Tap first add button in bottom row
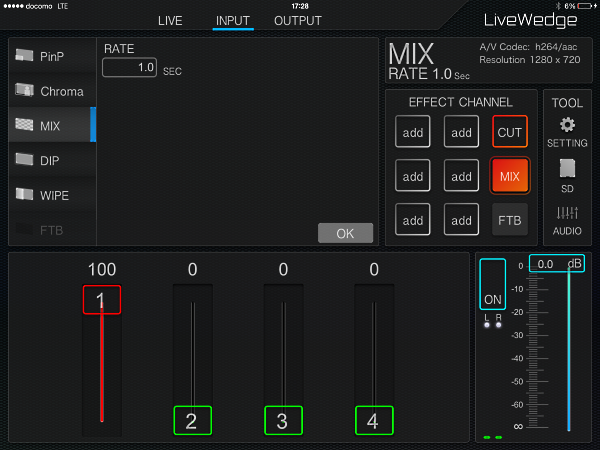The height and width of the screenshot is (450, 600). point(412,220)
